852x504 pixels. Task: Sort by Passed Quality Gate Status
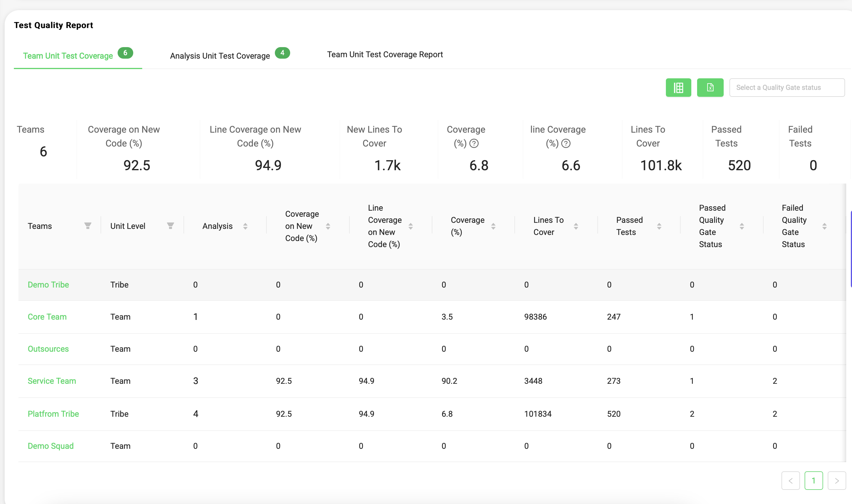(x=742, y=226)
